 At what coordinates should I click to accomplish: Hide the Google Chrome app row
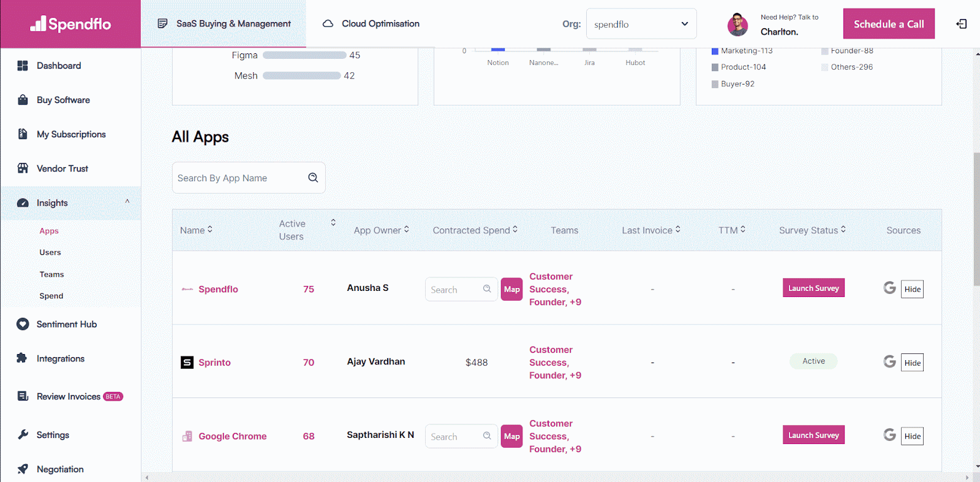[x=912, y=436]
